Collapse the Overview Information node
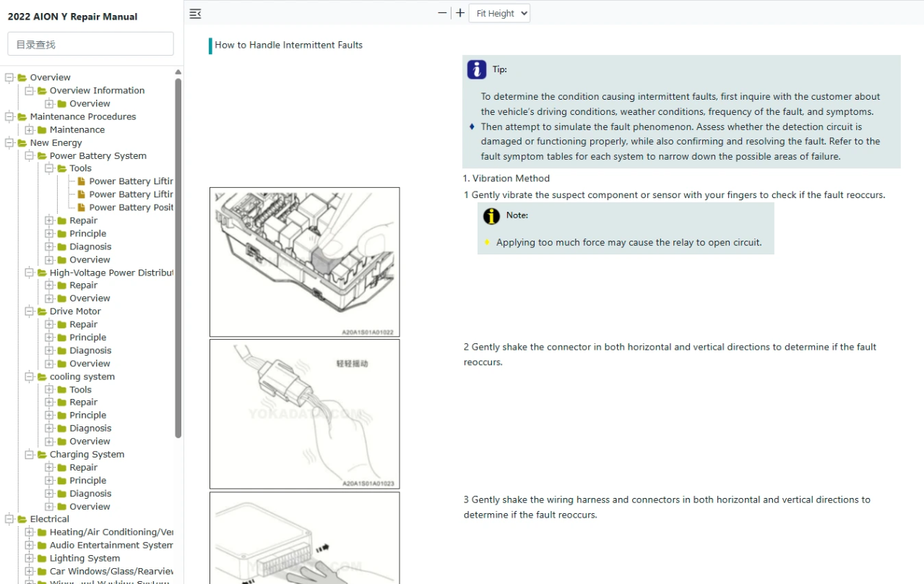 tap(30, 90)
